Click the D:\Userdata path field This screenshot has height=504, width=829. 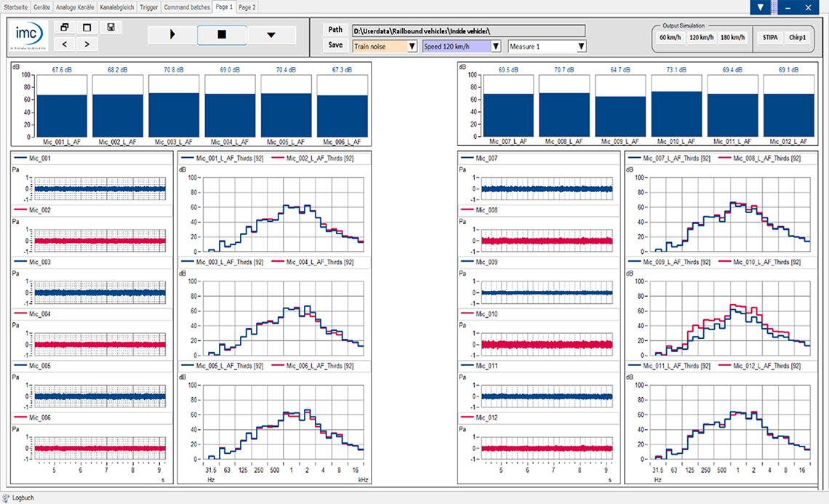[468, 31]
